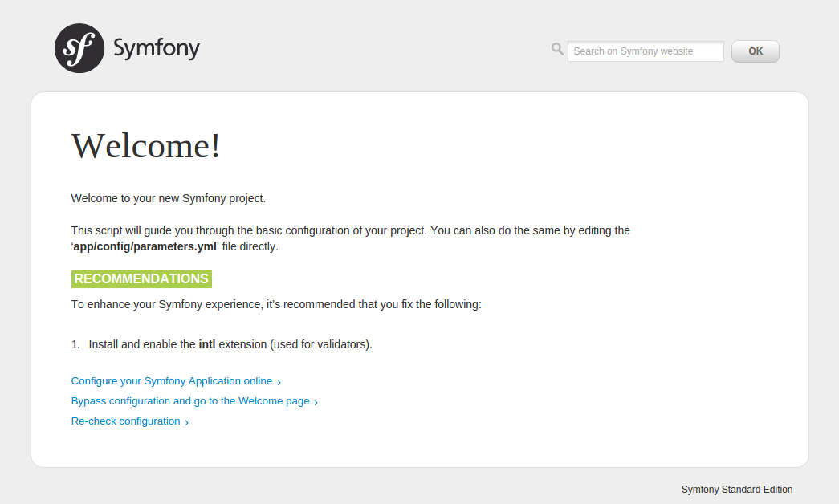Viewport: 839px width, 504px height.
Task: Focus the Search on Symfony website field
Action: click(646, 51)
